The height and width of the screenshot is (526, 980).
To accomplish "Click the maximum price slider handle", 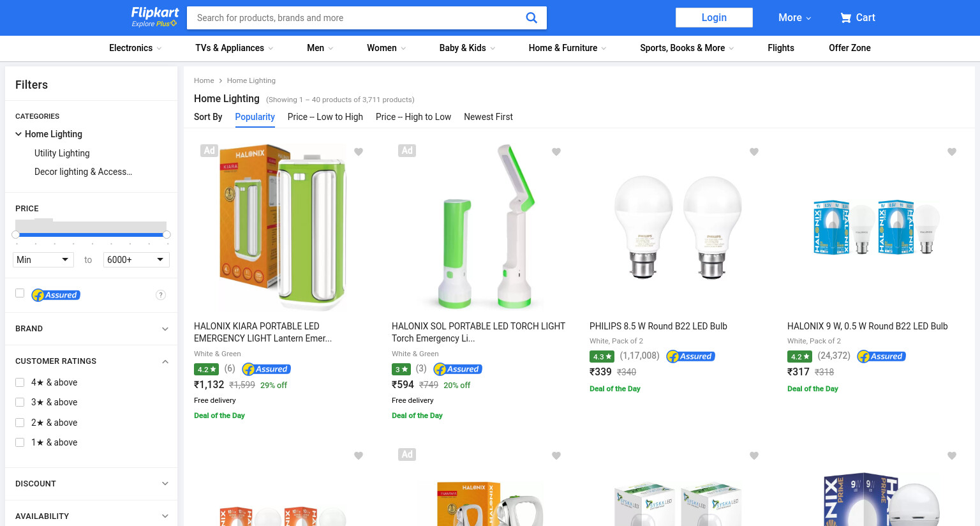I will pos(167,235).
